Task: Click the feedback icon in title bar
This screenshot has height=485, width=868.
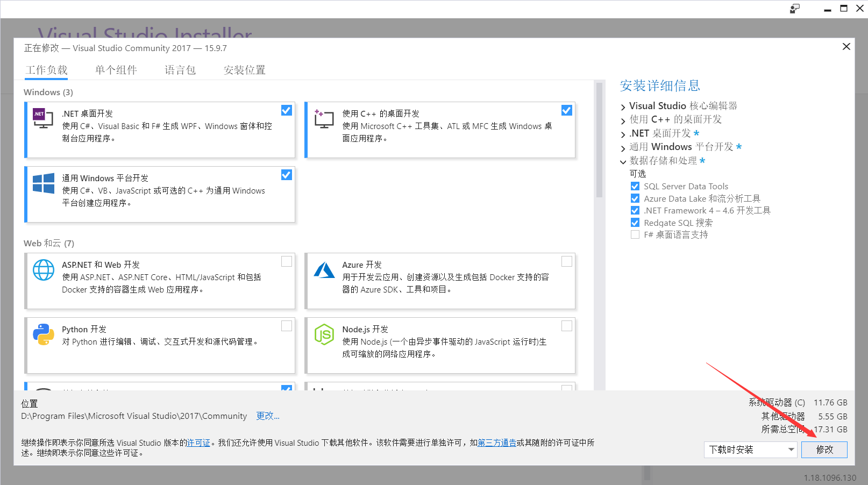Action: 795,9
